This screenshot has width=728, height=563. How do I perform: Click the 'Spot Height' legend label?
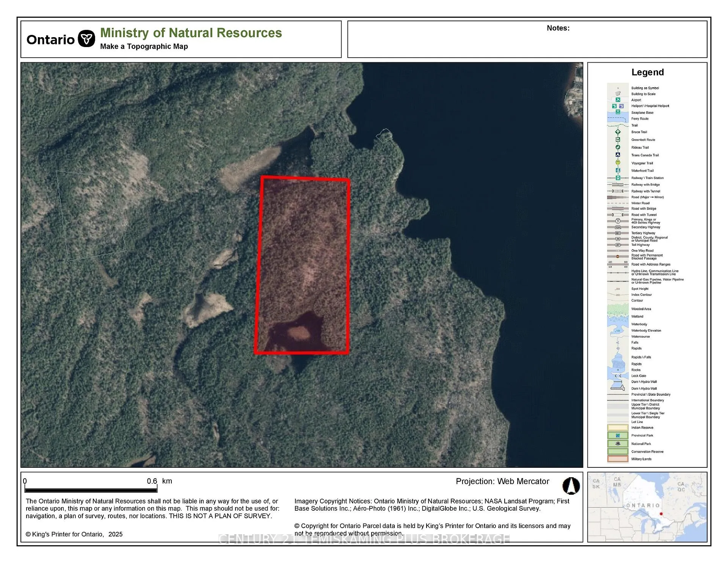click(x=640, y=289)
